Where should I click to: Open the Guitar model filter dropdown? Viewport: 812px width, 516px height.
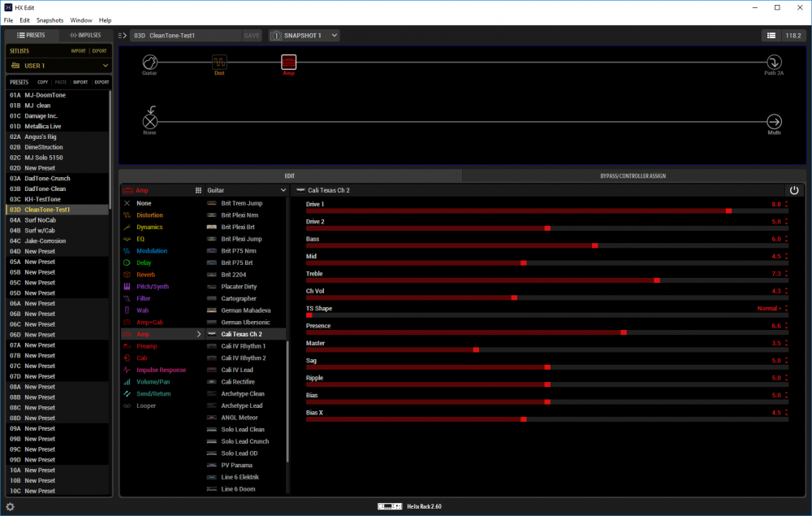(247, 190)
